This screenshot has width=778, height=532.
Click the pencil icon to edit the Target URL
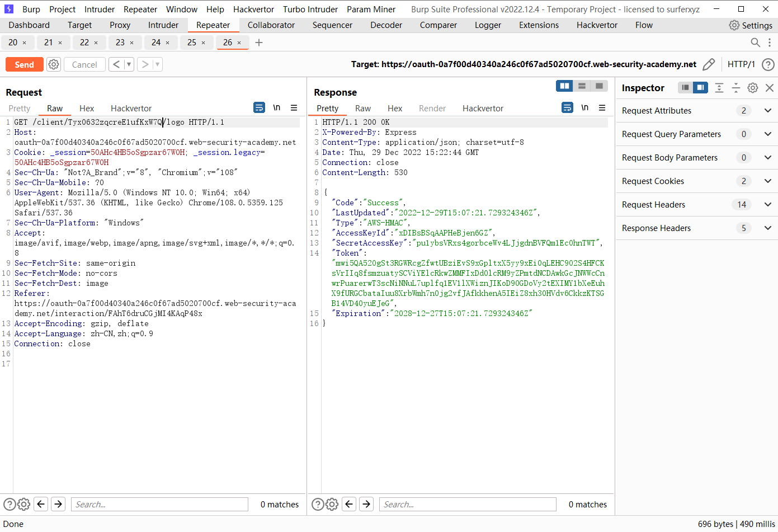coord(709,64)
